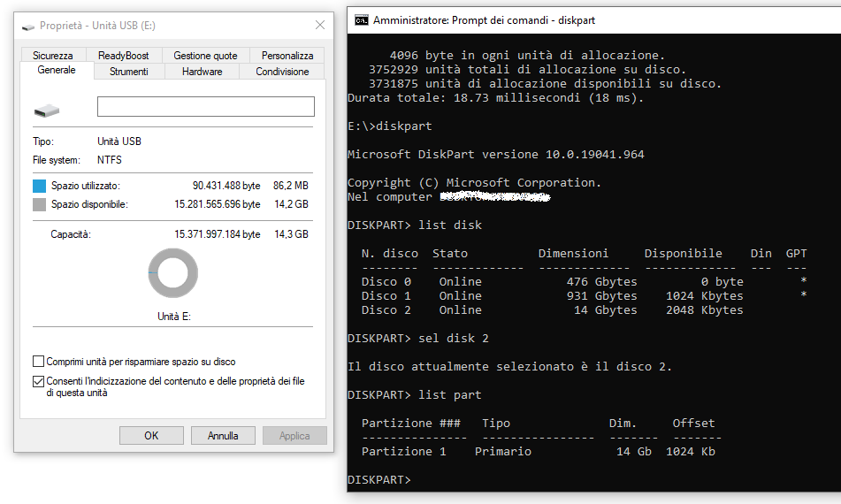Click 'Copyright (C) Microsoft Corporation.' line

click(474, 183)
